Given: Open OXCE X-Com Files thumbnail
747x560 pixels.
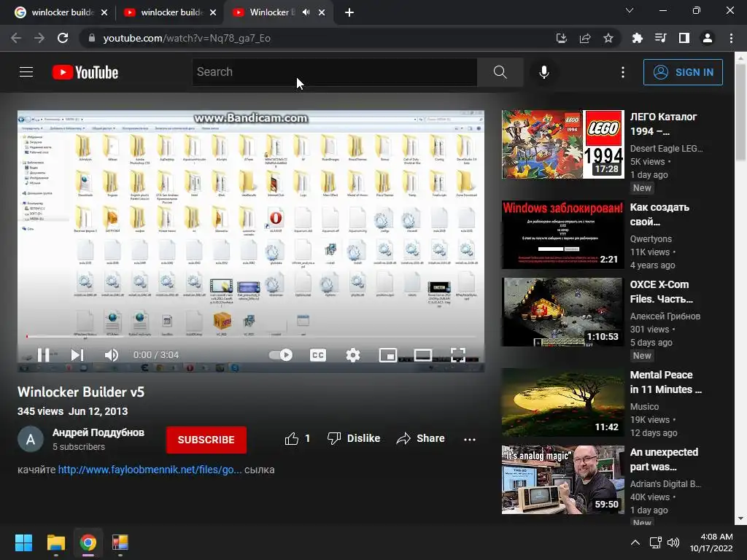Looking at the screenshot, I should click(562, 312).
